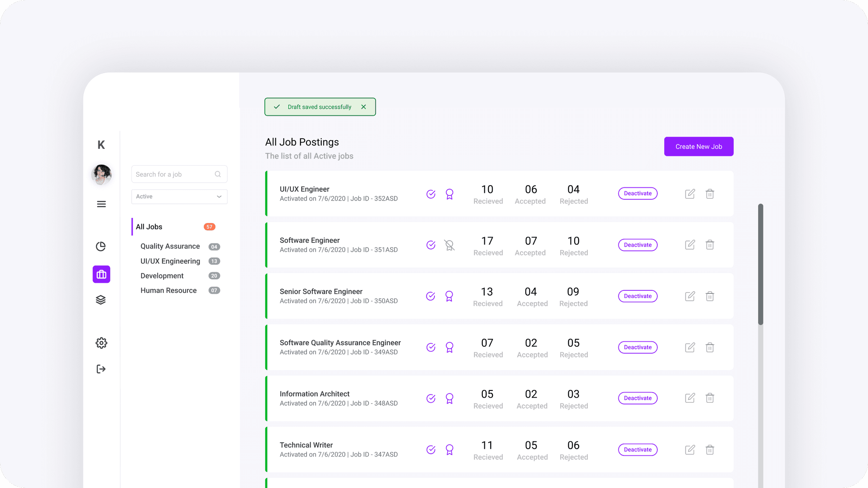Image resolution: width=868 pixels, height=488 pixels.
Task: Edit the UI/UX Engineer job posting
Action: tap(690, 194)
